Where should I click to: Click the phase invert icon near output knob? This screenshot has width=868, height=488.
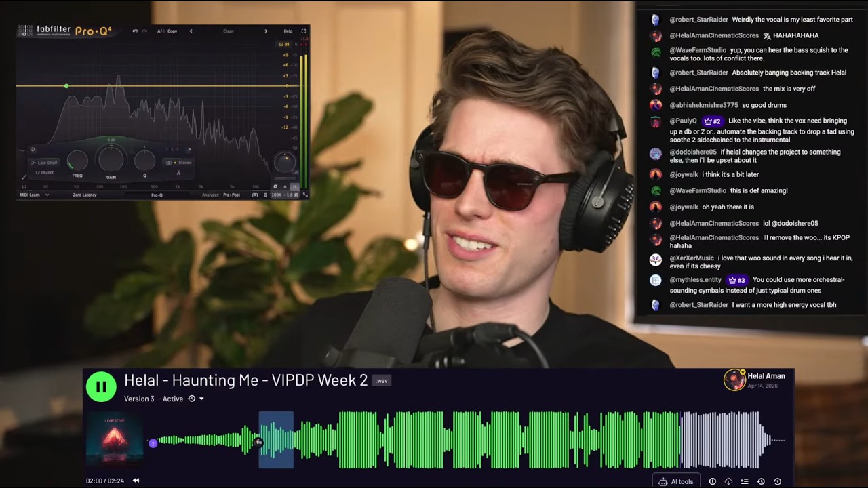click(275, 186)
